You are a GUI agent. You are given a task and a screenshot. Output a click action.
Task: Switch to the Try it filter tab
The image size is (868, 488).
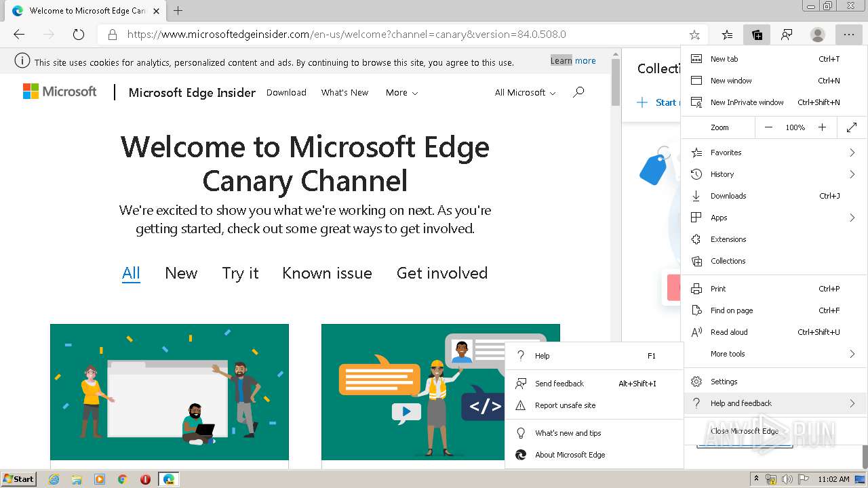point(241,273)
